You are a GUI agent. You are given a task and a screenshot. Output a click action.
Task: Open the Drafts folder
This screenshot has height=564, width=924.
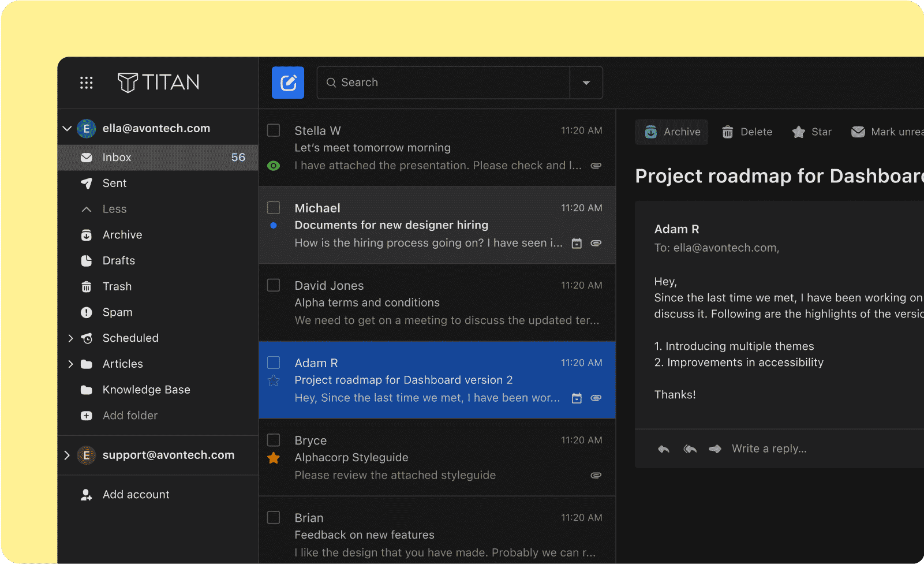pyautogui.click(x=118, y=260)
